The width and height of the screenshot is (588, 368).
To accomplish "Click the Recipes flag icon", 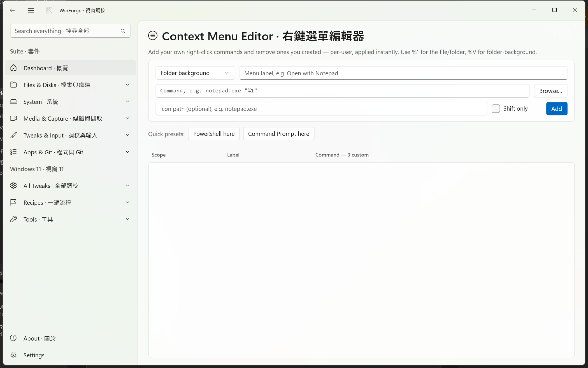I will 13,202.
